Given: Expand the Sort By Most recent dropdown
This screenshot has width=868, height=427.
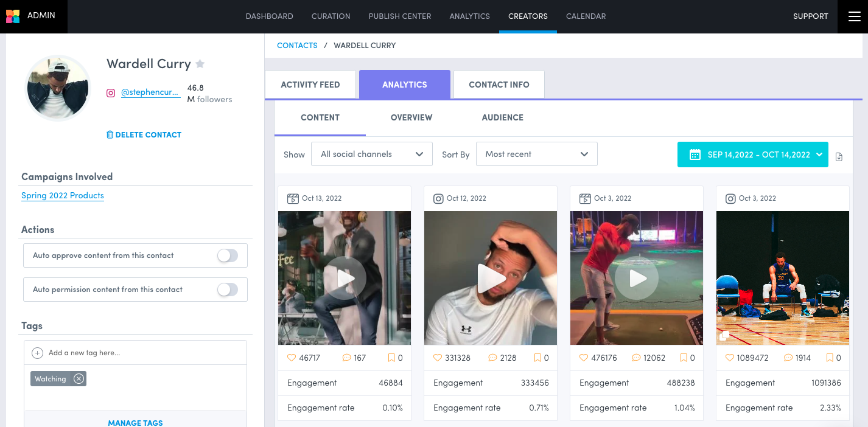Looking at the screenshot, I should (x=536, y=154).
